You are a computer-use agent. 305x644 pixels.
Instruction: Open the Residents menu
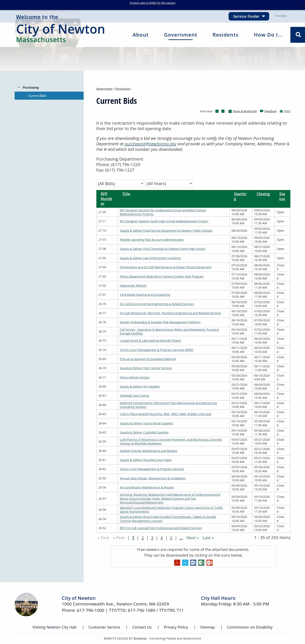point(225,35)
